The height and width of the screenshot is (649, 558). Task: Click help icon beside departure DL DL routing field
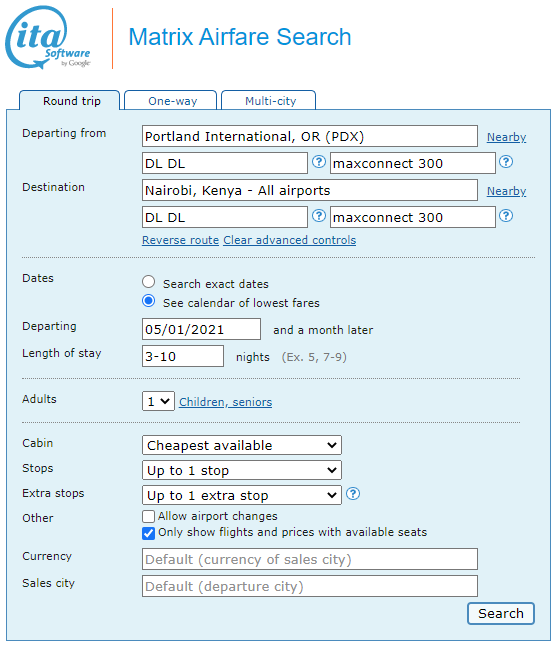(318, 162)
